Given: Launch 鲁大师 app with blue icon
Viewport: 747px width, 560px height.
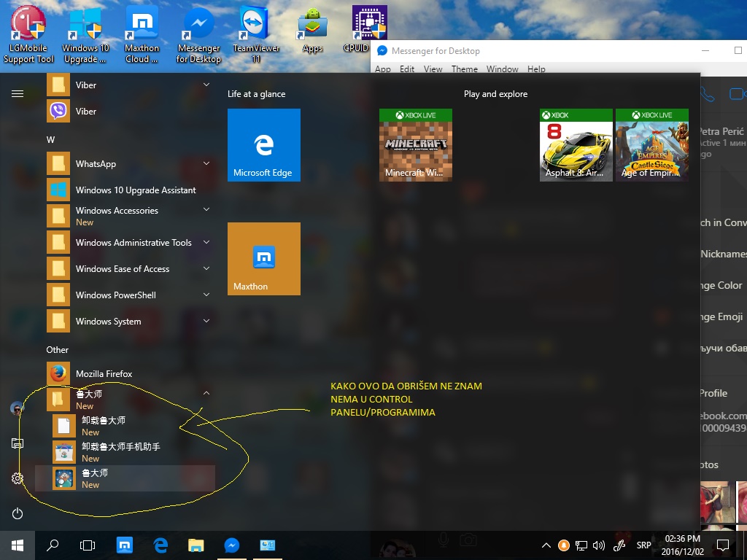Looking at the screenshot, I should (125, 478).
